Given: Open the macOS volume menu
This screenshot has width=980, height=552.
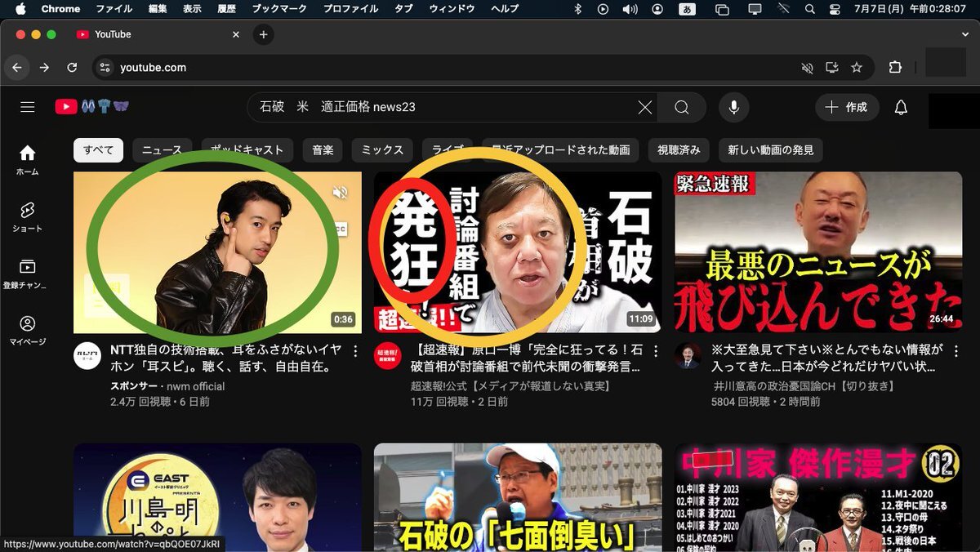Looking at the screenshot, I should click(630, 9).
